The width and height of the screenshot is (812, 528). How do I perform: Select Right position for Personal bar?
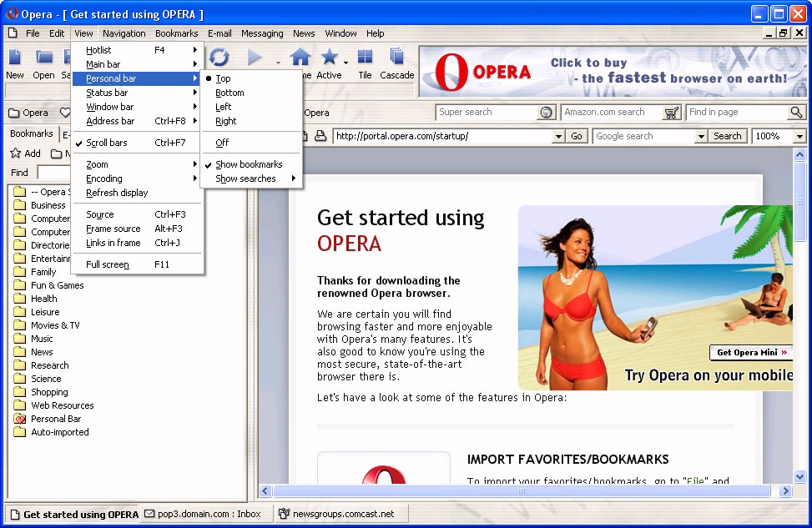(x=251, y=121)
